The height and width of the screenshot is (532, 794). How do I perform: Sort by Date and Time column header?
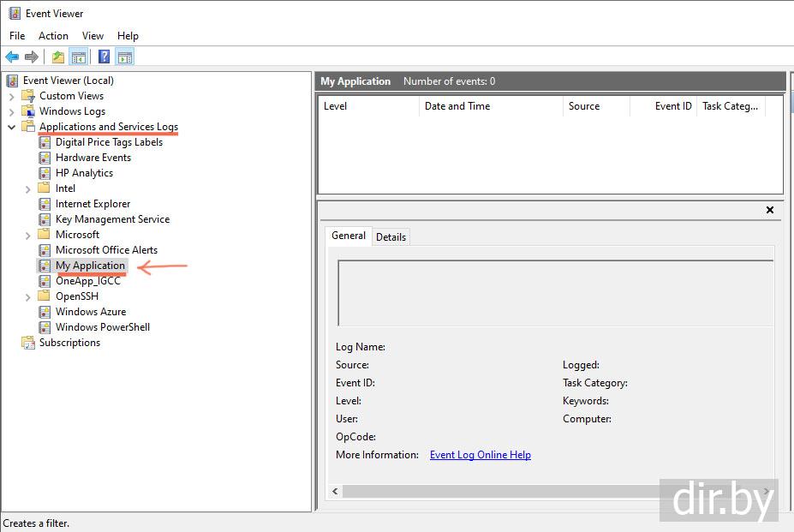click(x=457, y=106)
